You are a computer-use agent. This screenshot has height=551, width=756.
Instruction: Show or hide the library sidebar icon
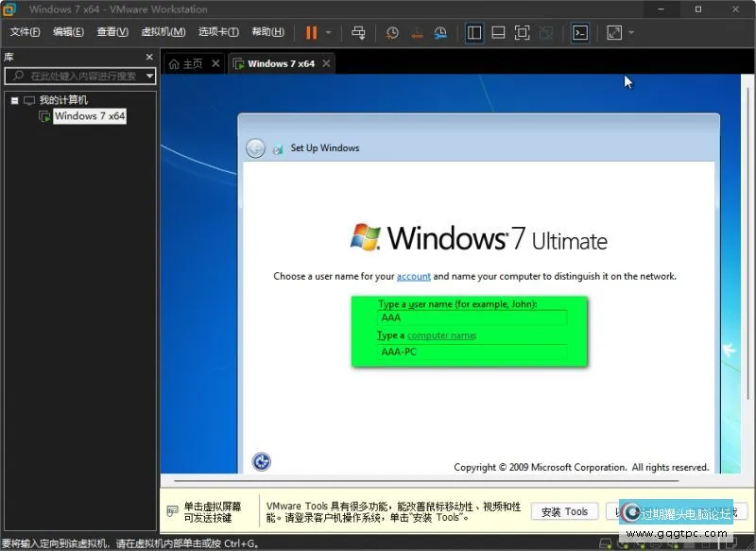coord(474,32)
